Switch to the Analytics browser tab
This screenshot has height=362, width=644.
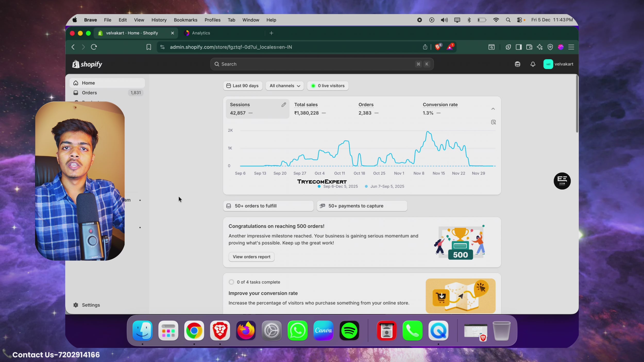[201, 33]
